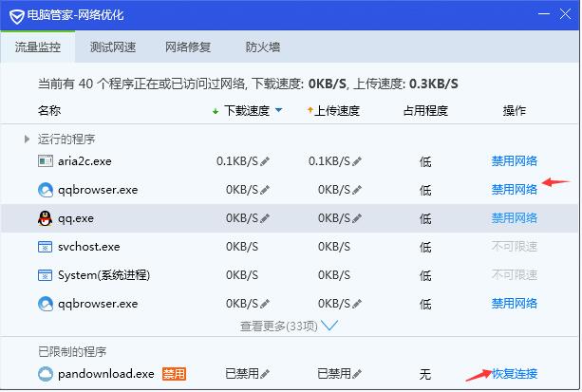Click 不可限速 for System(系统进程)
The image size is (582, 392).
click(515, 275)
